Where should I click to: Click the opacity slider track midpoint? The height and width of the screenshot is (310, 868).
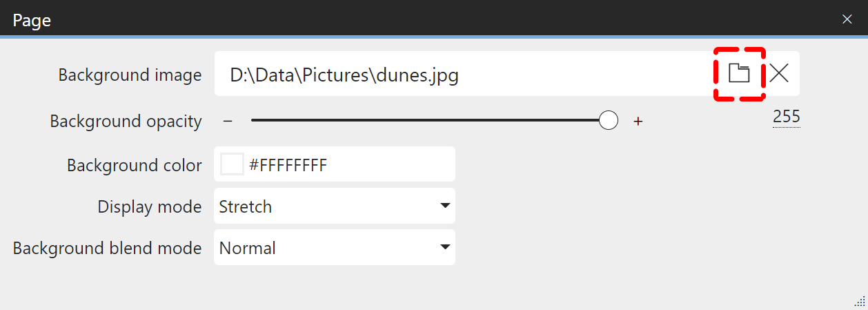[428, 121]
